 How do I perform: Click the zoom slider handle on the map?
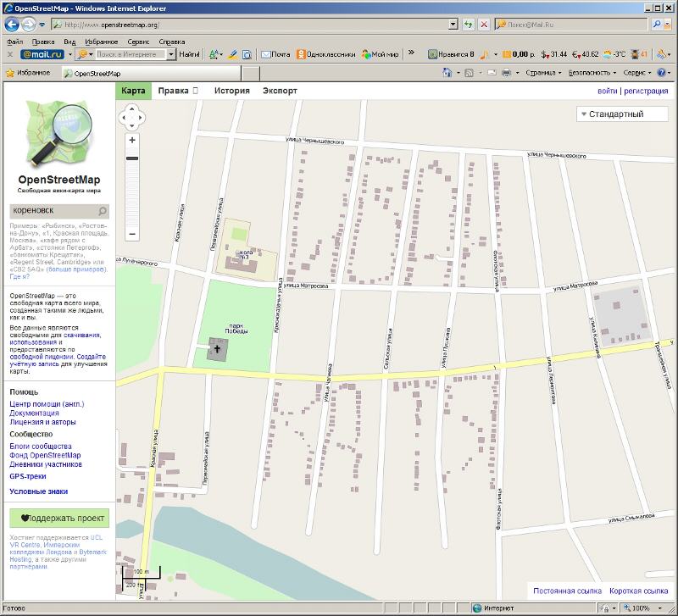tap(132, 158)
